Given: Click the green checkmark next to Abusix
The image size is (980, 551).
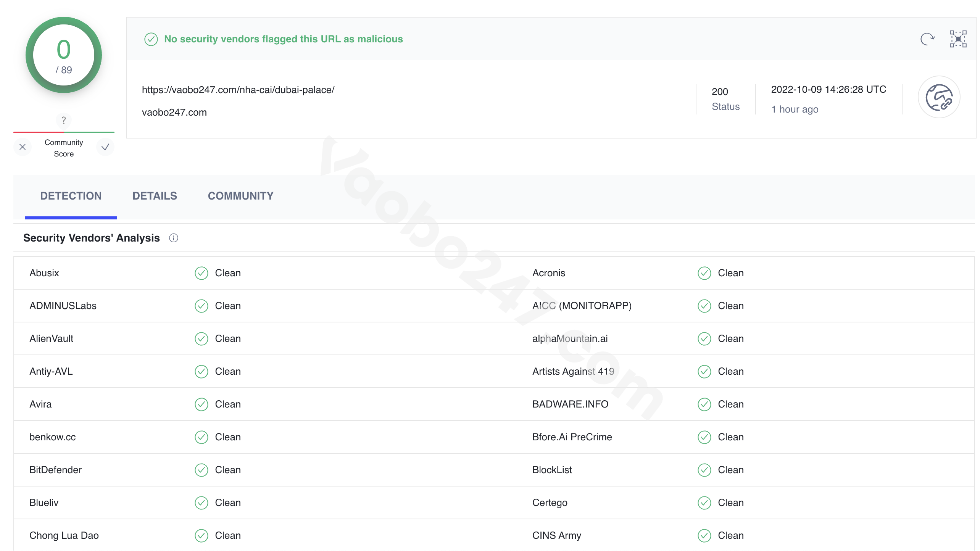Looking at the screenshot, I should [x=202, y=272].
